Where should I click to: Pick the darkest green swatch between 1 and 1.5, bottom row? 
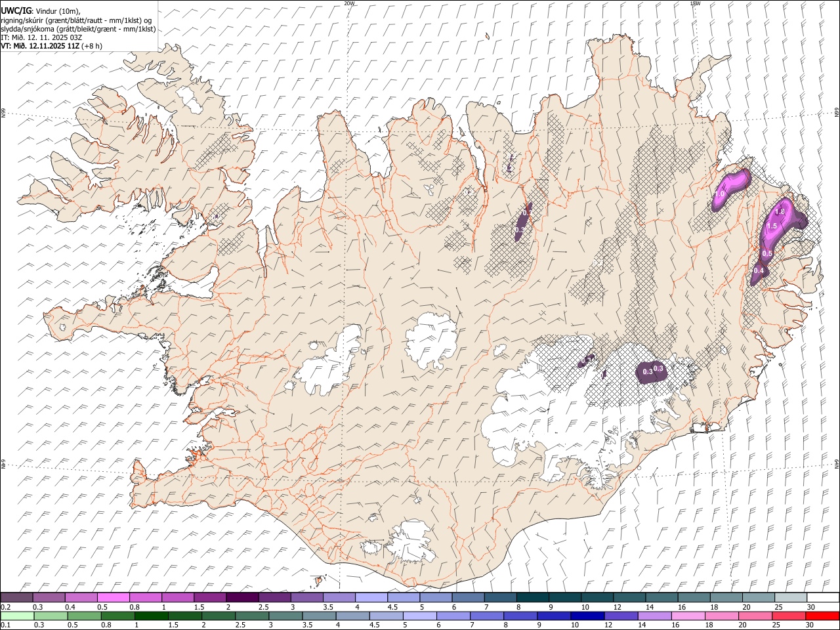click(x=152, y=616)
